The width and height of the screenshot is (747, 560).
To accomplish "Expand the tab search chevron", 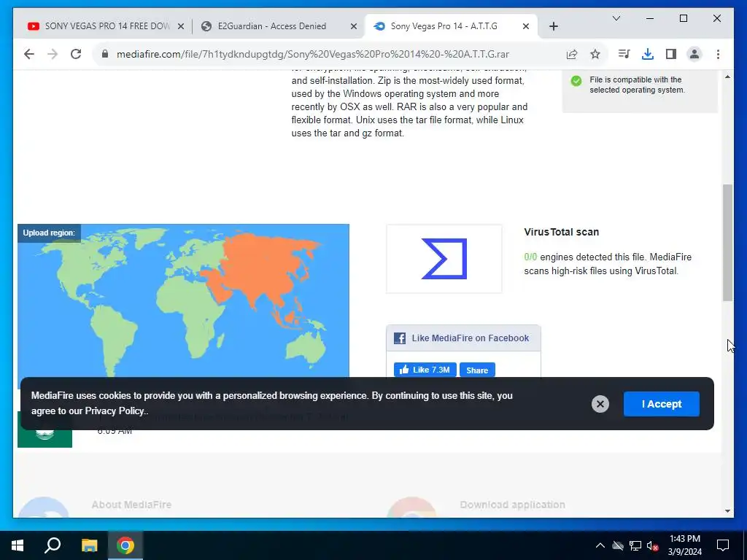I will pyautogui.click(x=616, y=18).
